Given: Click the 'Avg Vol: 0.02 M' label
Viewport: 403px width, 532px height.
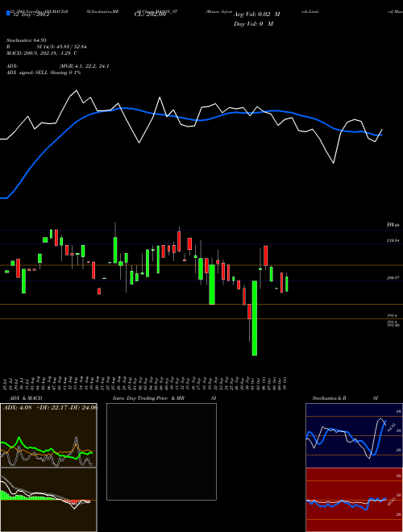Looking at the screenshot, I should (257, 15).
